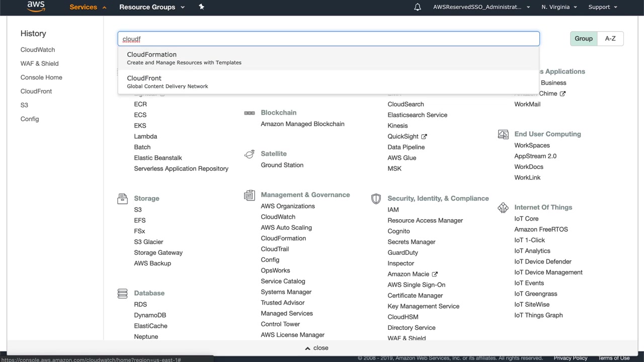This screenshot has width=644, height=362.
Task: Click the Storage category icon
Action: point(122,199)
